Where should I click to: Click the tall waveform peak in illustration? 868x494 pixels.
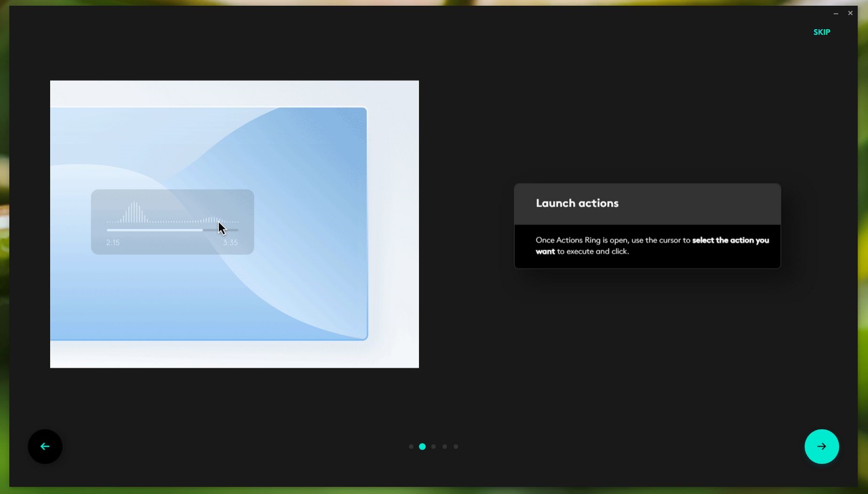click(x=135, y=212)
